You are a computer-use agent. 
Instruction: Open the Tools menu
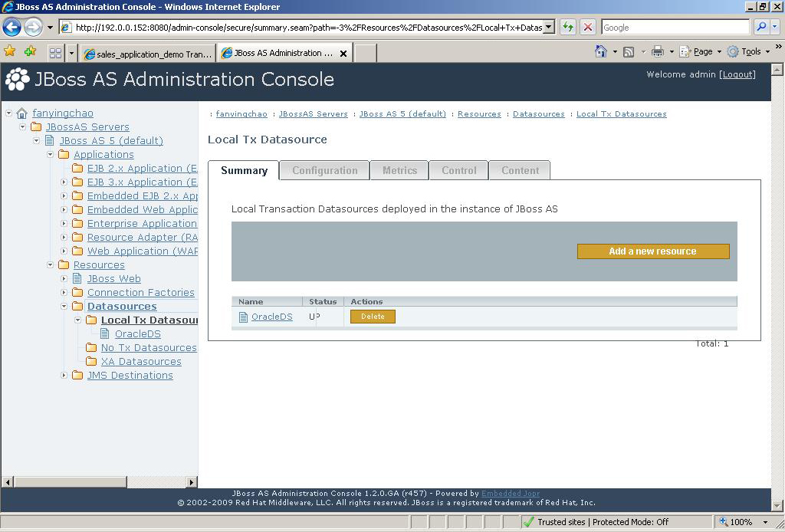coord(748,51)
